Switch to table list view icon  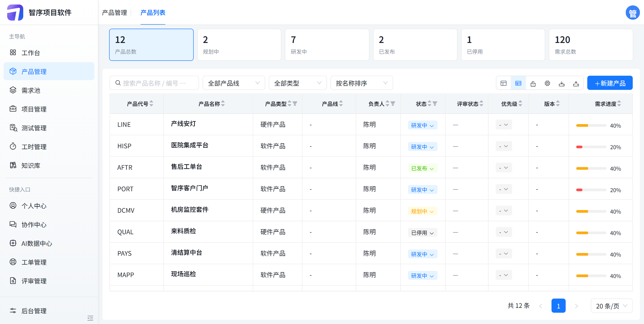[518, 83]
